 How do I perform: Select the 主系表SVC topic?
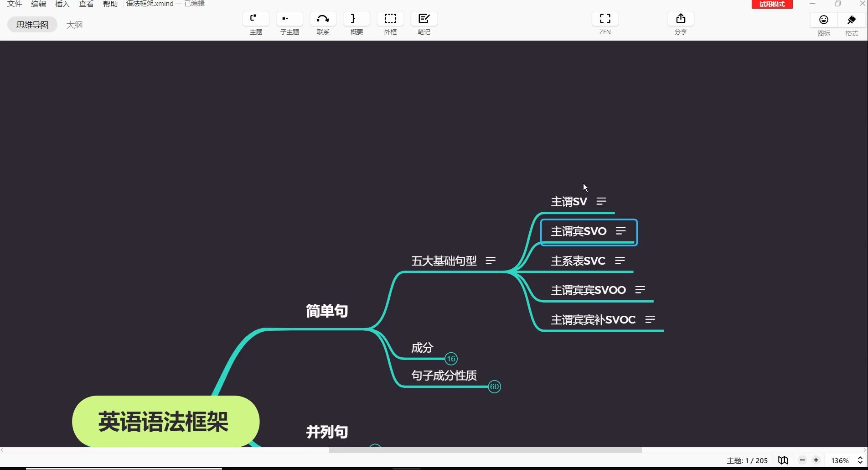pos(578,261)
